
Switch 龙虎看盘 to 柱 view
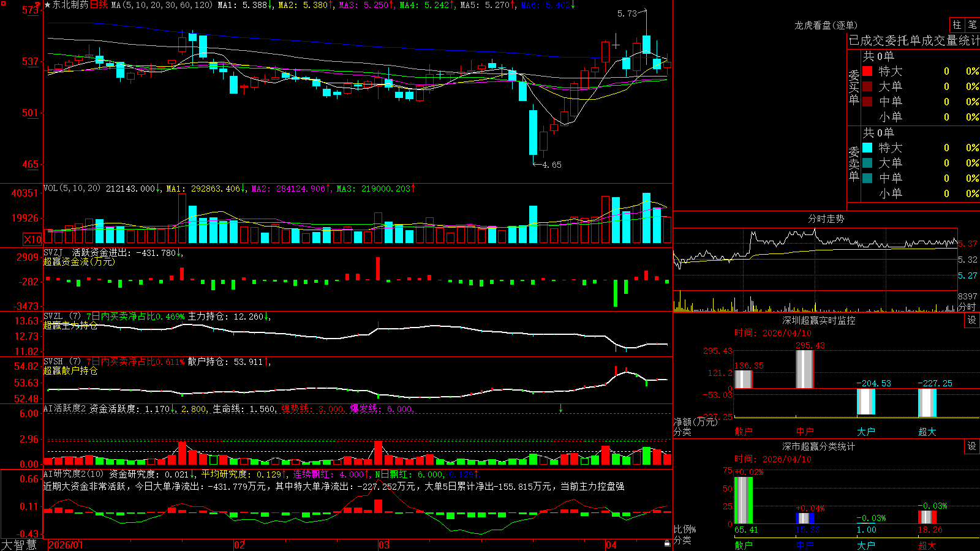tap(957, 24)
